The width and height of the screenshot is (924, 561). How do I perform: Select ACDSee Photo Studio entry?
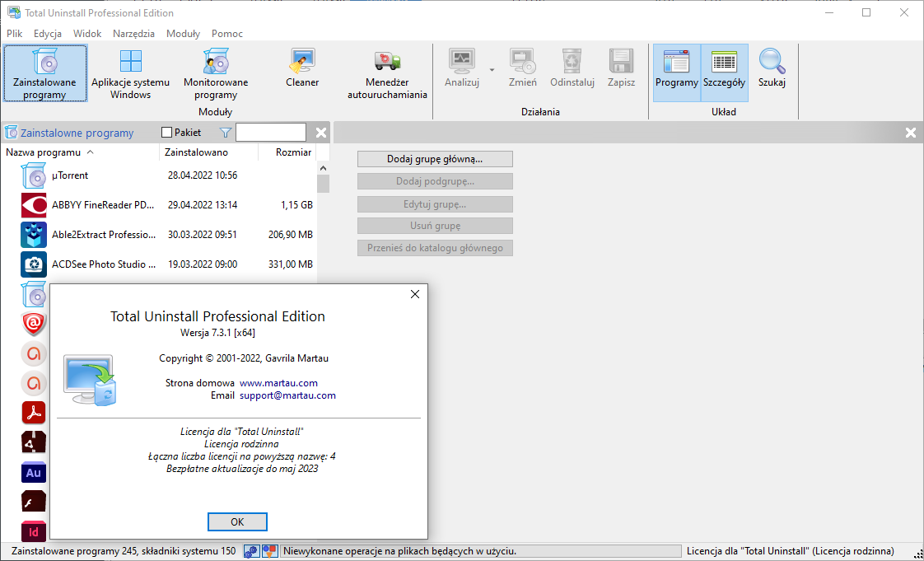[159, 264]
